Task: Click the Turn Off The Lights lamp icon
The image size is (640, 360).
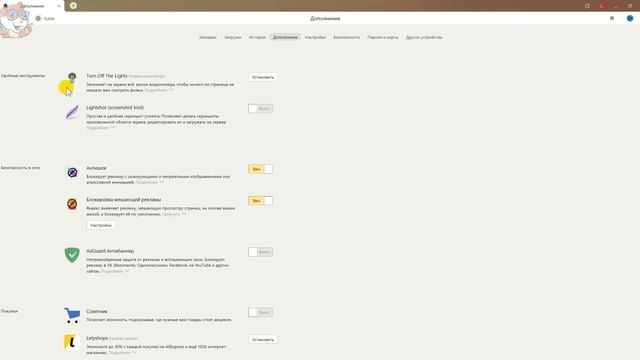Action: pyautogui.click(x=72, y=77)
